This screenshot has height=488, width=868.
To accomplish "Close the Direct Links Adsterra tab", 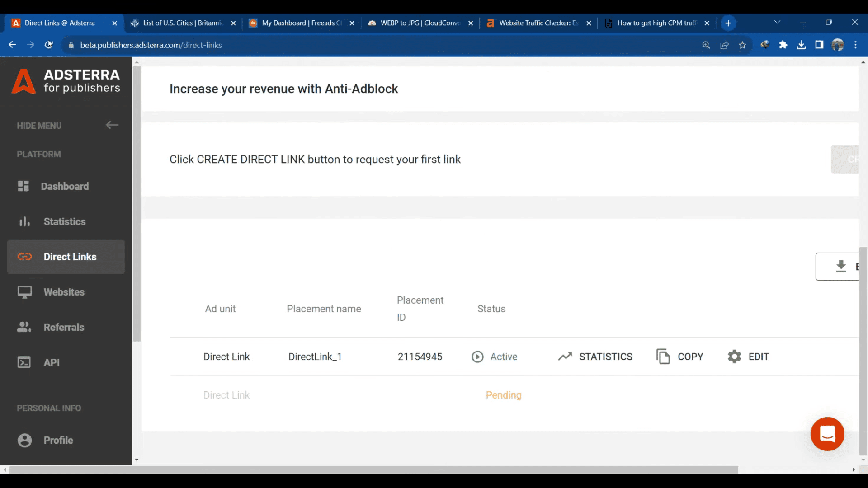I will (114, 23).
